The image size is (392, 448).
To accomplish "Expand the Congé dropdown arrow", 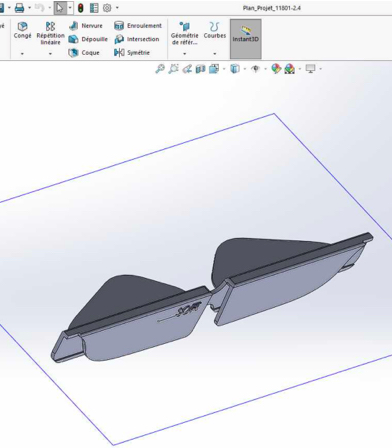I will [22, 53].
